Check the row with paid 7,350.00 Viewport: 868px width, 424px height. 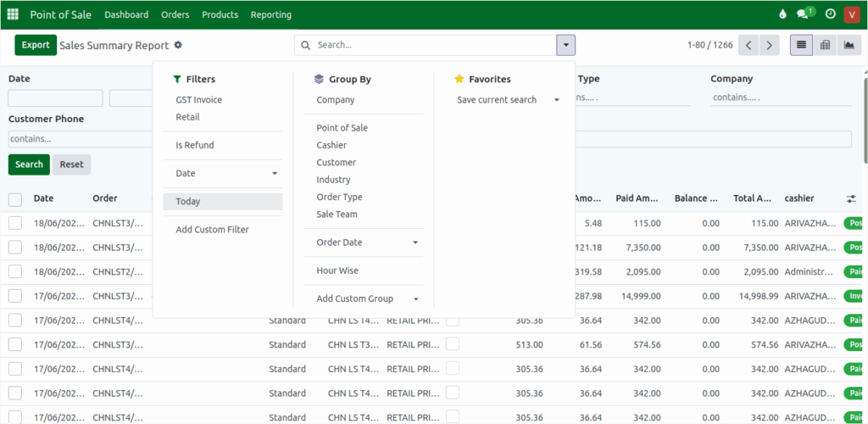[x=15, y=248]
